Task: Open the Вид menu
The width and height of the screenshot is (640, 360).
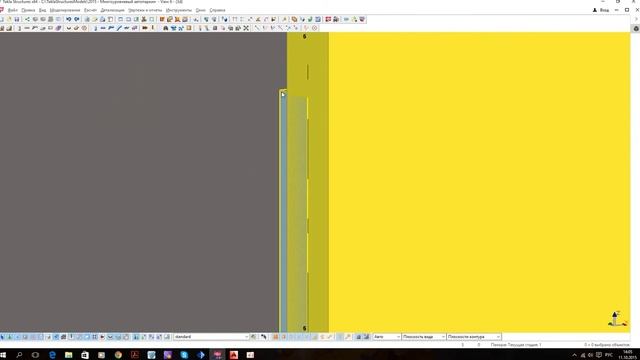Action: (42, 10)
